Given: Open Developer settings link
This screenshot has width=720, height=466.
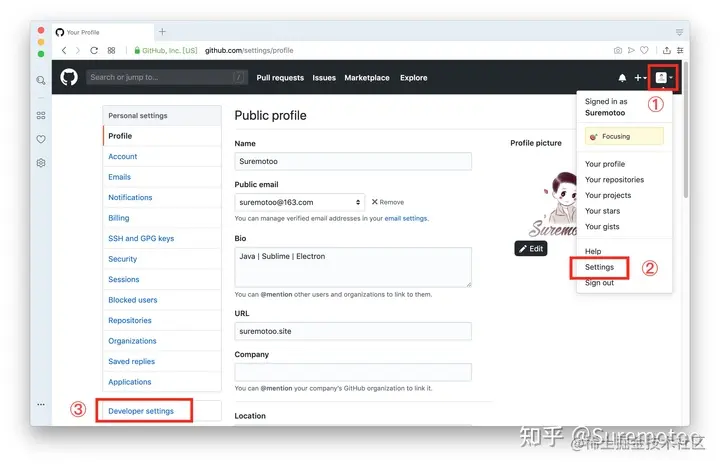Looking at the screenshot, I should (141, 411).
